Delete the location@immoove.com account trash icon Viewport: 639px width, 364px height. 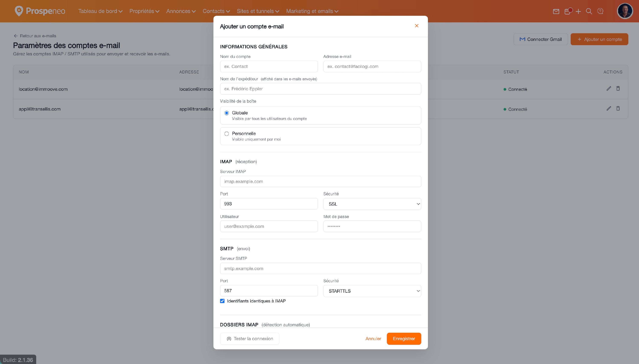pyautogui.click(x=618, y=89)
